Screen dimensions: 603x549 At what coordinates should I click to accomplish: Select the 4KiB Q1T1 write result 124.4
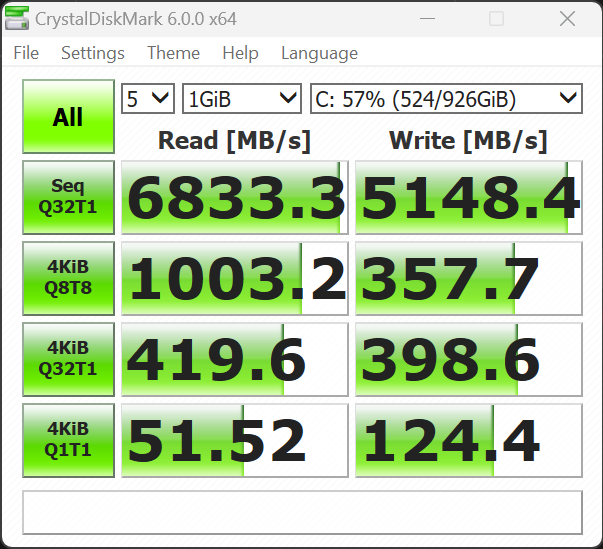(469, 441)
